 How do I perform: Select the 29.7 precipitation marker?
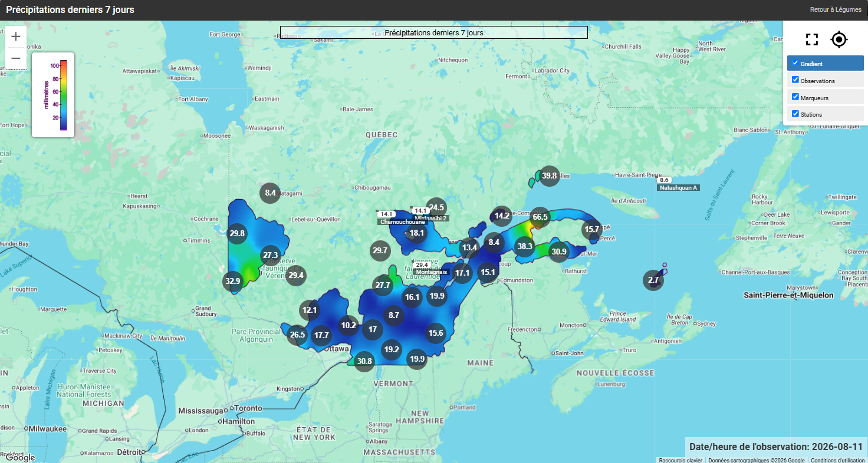pyautogui.click(x=380, y=251)
